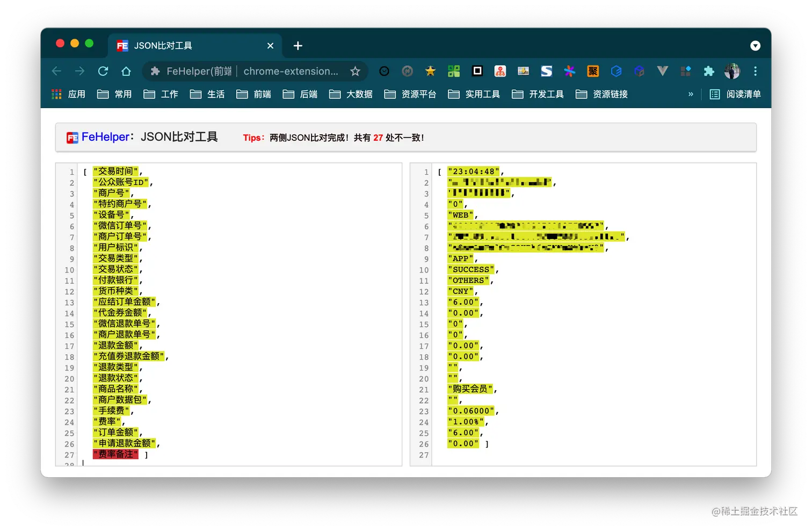This screenshot has width=812, height=531.
Task: Expand the 常用 bookmark folder
Action: tap(114, 94)
